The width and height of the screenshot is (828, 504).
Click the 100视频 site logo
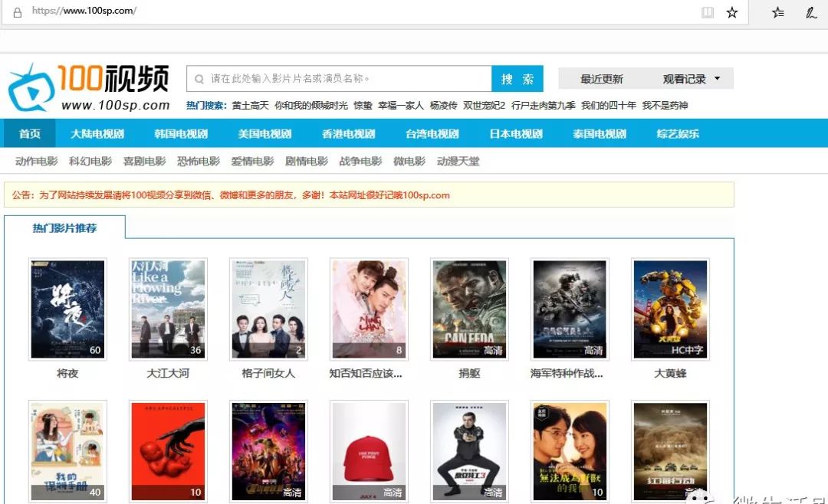pyautogui.click(x=89, y=87)
